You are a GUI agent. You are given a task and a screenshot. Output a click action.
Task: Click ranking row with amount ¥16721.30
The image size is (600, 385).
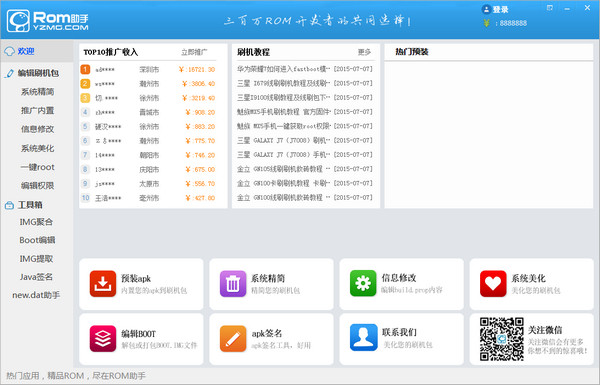[148, 69]
